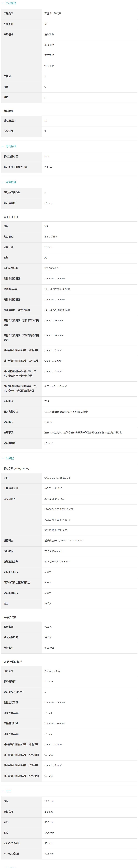Click the 注意事项 note text
138x868 pixels.
pyautogui.click(x=83, y=432)
